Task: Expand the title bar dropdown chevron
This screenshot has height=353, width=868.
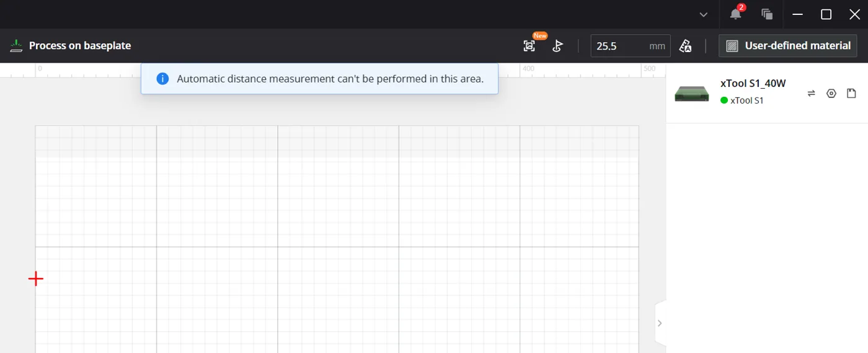Action: (704, 14)
